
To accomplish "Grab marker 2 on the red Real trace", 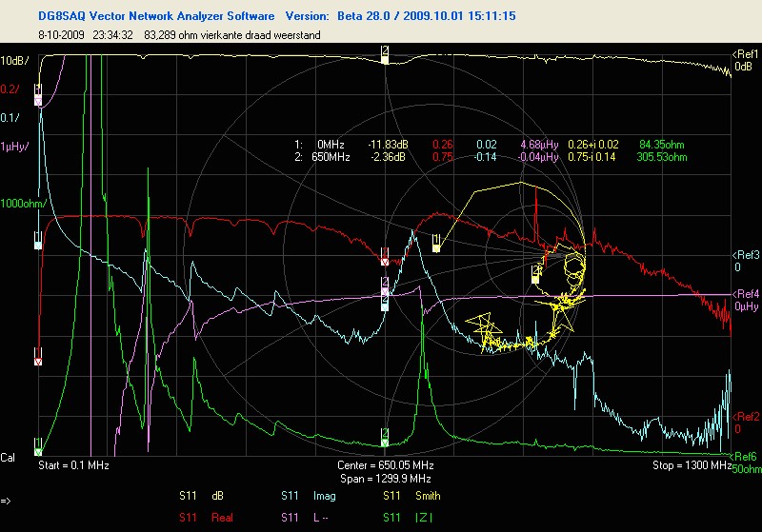I will 385,257.
